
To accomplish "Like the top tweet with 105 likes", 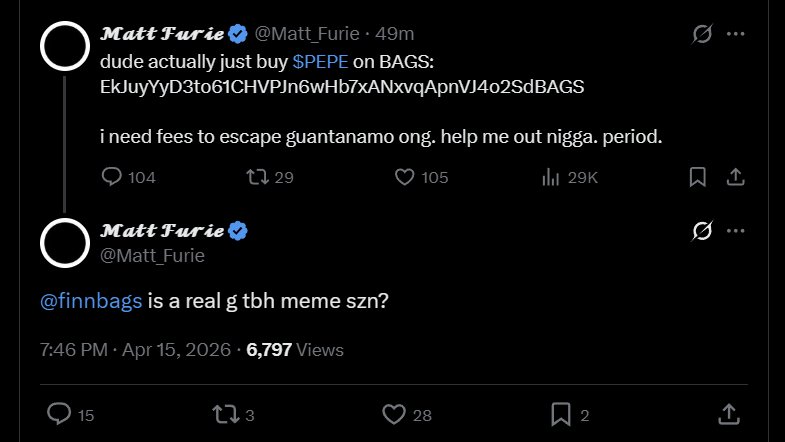I will coord(405,177).
